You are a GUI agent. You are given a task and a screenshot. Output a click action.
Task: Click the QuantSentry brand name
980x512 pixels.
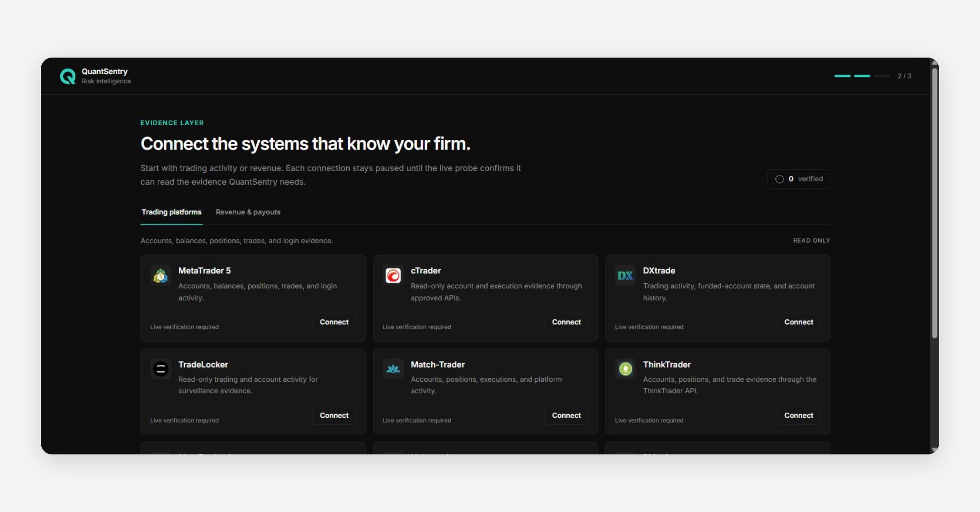coord(105,71)
